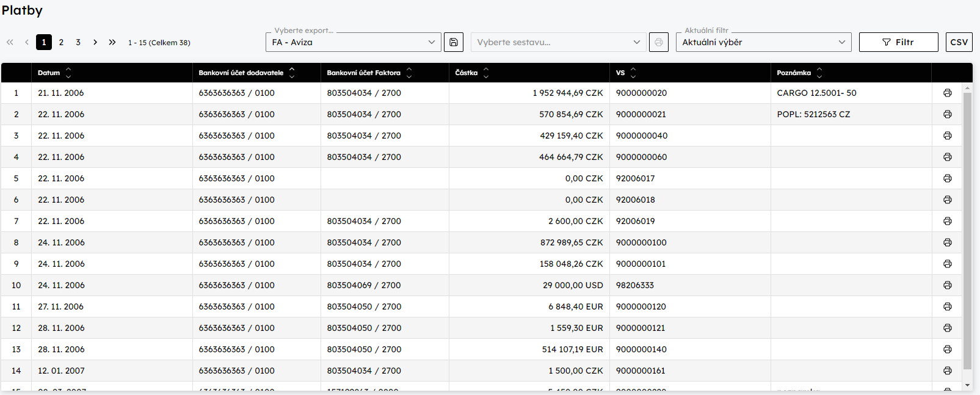Click amount 1 952 944,69 CZK
Screen dimensions: 980x395
[x=567, y=93]
